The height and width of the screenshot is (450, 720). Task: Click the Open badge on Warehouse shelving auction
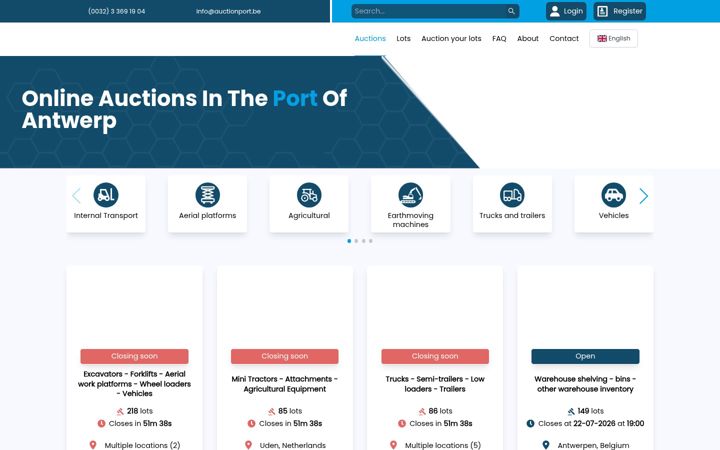585,356
